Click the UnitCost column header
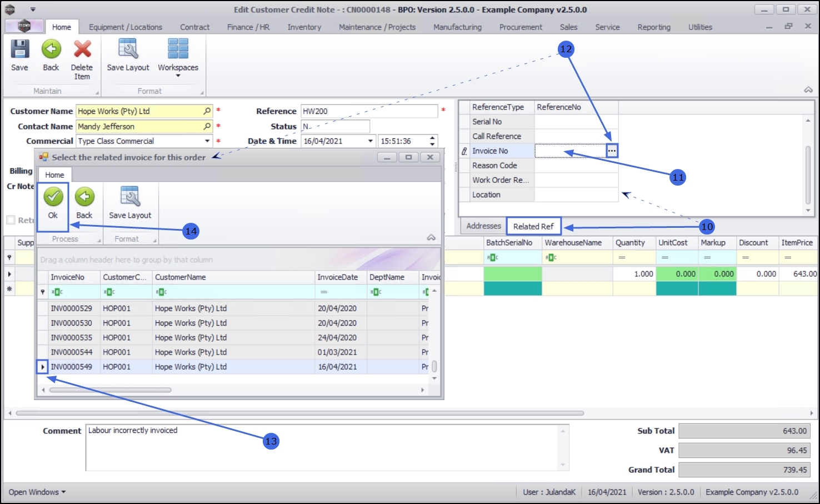820x504 pixels. 677,243
